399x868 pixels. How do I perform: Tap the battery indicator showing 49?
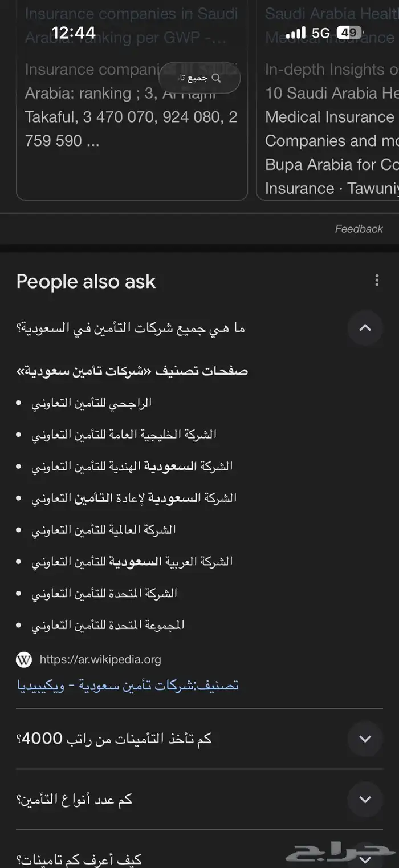[x=349, y=33]
